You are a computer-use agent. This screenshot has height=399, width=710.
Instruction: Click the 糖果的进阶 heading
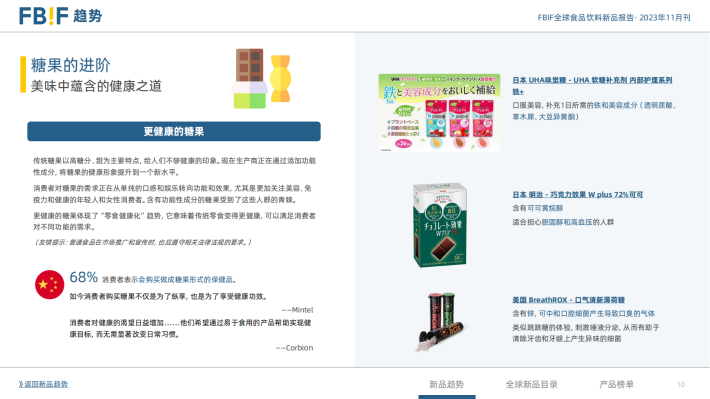click(71, 65)
